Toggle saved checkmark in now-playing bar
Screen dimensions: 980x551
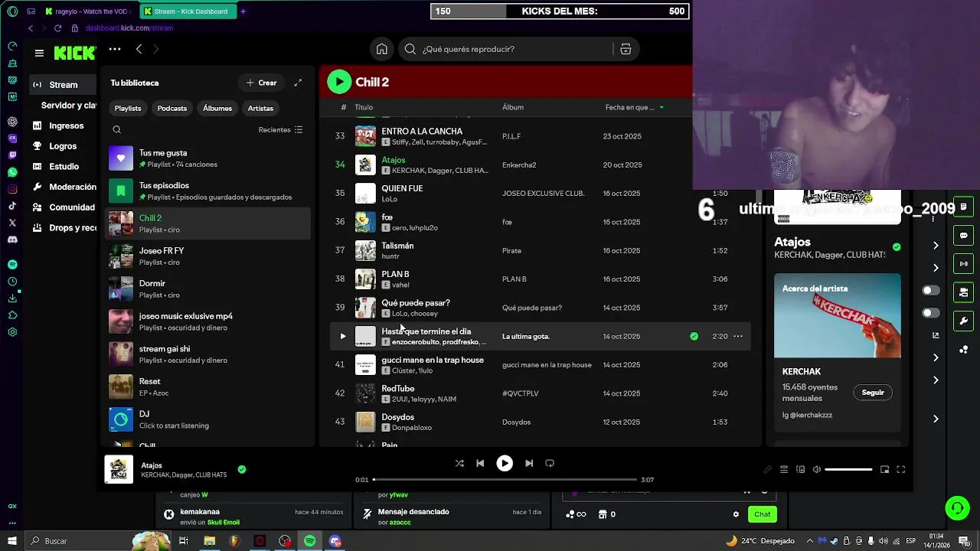tap(242, 469)
